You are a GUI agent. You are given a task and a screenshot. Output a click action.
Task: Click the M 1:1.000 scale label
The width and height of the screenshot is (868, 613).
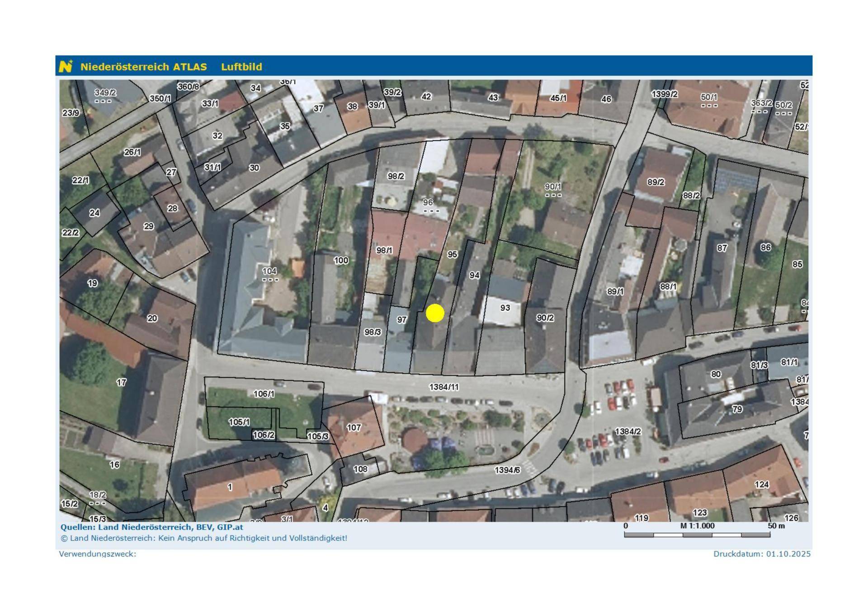point(697,526)
